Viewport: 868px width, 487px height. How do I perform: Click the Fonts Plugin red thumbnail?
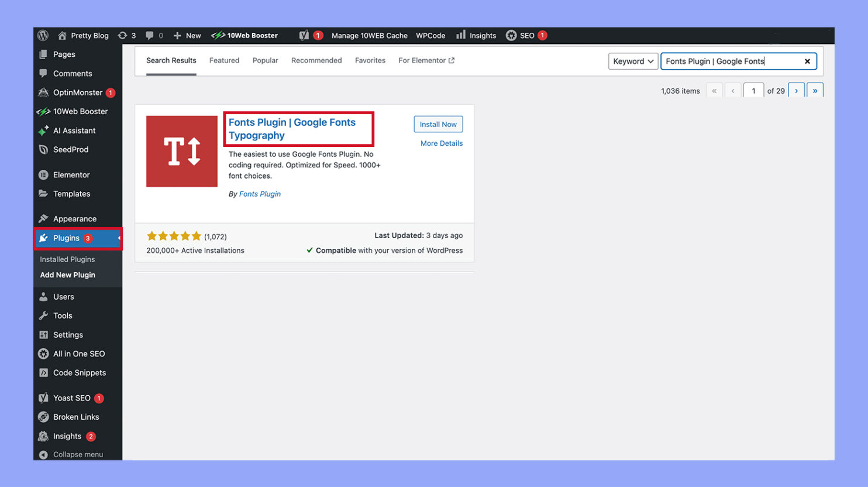tap(181, 151)
